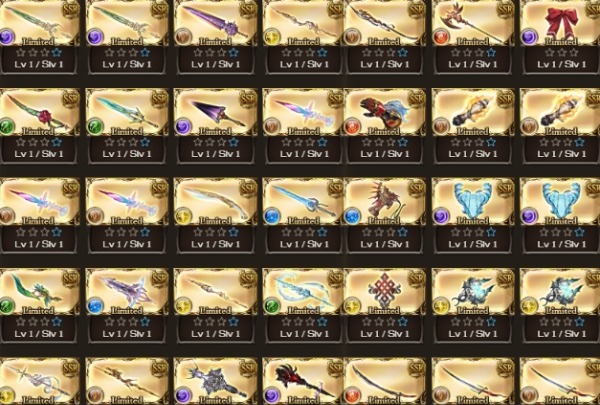
Task: Click wind element orb on rose sword
Action: click(7, 127)
